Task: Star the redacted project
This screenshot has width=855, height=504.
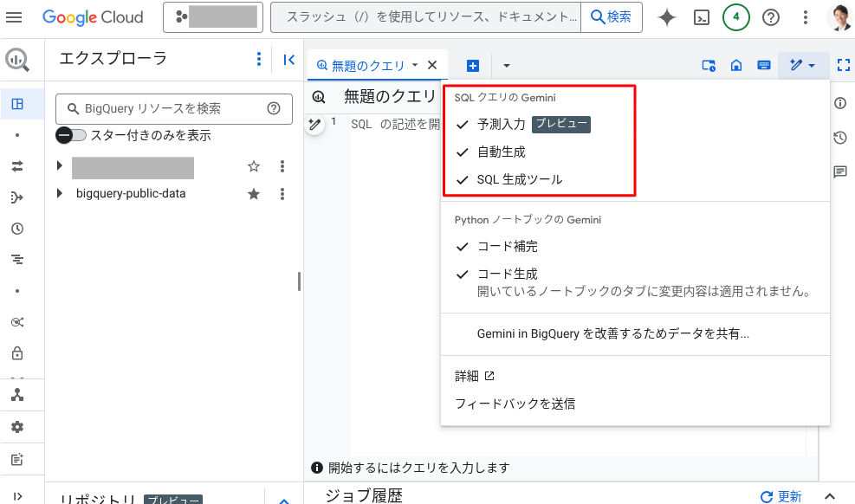Action: click(254, 166)
